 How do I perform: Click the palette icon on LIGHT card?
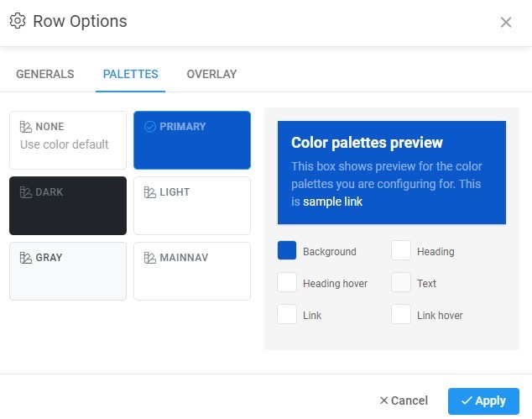150,192
